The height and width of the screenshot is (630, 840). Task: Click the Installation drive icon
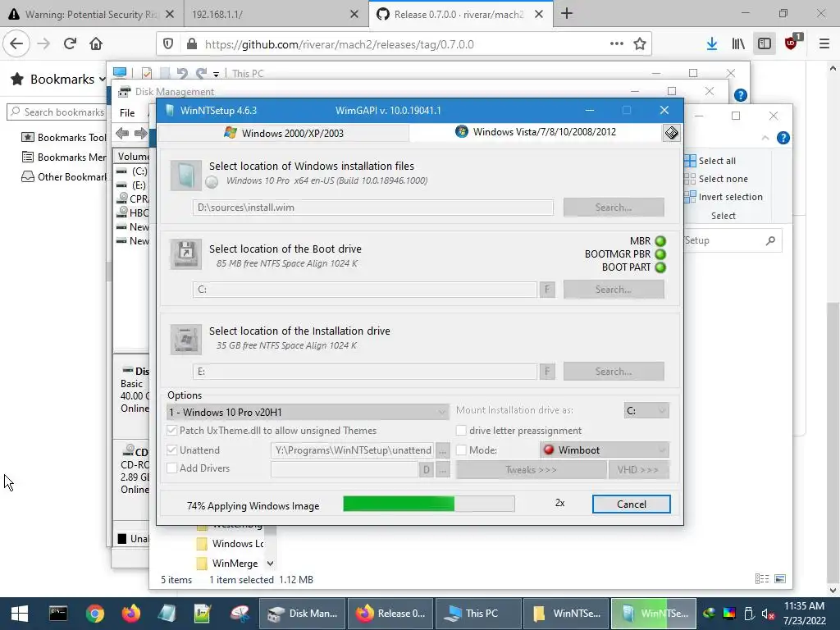(x=186, y=339)
